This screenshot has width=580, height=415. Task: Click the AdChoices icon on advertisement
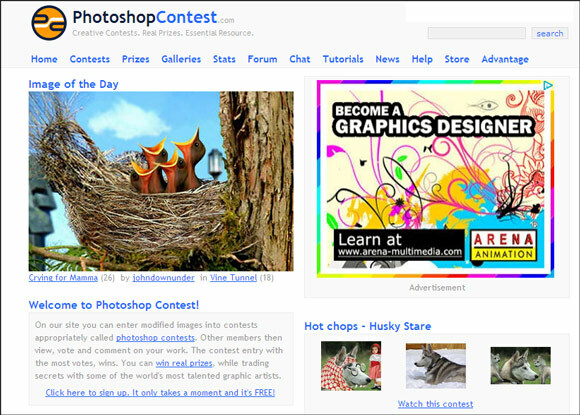(x=548, y=85)
